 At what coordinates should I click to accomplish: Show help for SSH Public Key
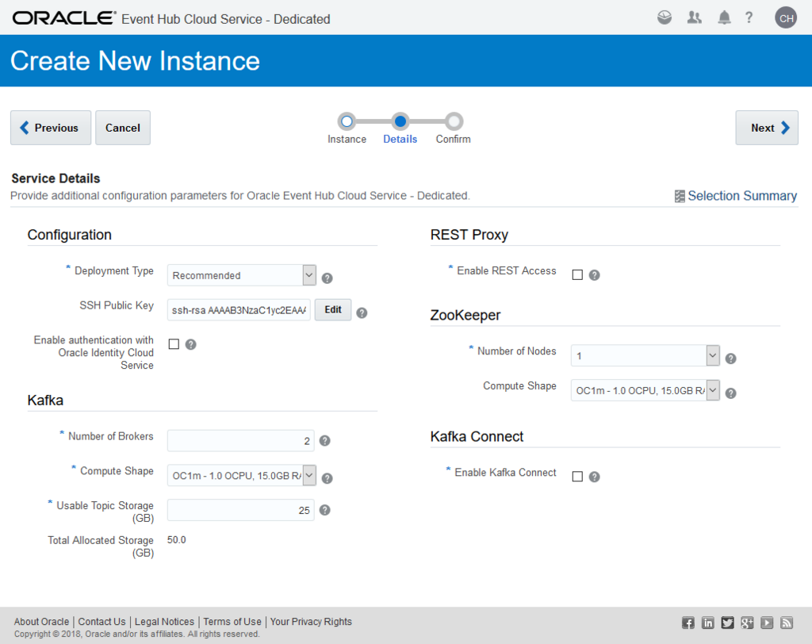pos(362,313)
